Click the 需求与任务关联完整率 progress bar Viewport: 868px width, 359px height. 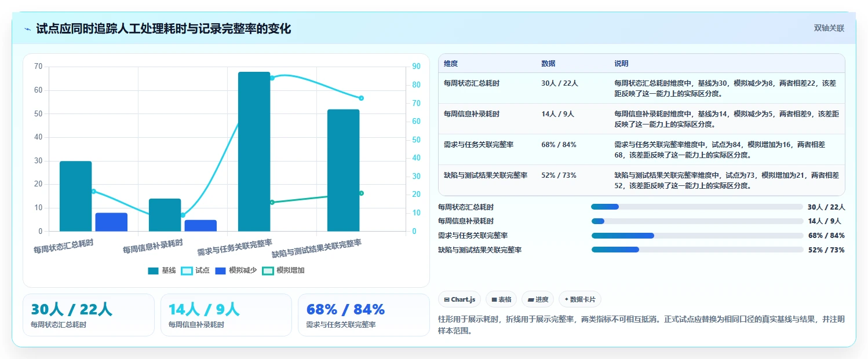697,236
